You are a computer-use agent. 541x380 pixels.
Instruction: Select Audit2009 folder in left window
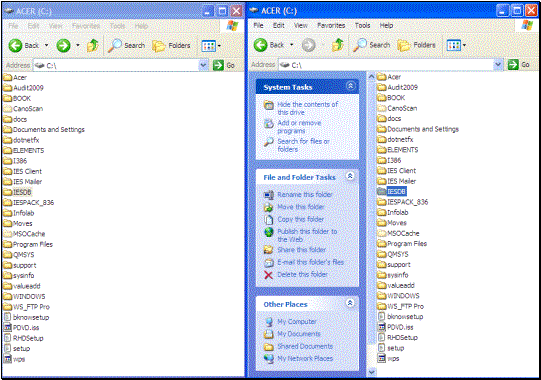click(x=23, y=88)
